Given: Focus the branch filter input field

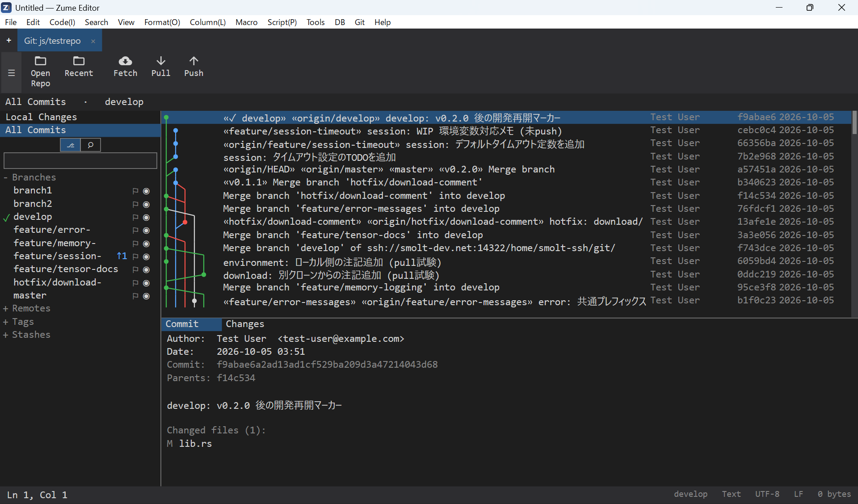Looking at the screenshot, I should [x=80, y=161].
